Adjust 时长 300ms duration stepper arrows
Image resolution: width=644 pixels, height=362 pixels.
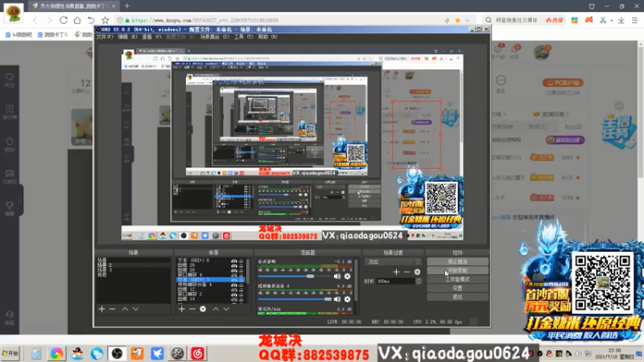point(419,281)
